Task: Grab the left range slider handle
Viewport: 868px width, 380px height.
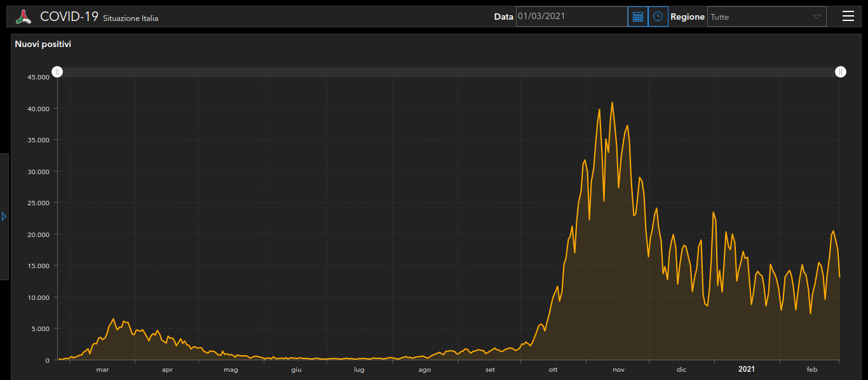Action: (x=57, y=72)
